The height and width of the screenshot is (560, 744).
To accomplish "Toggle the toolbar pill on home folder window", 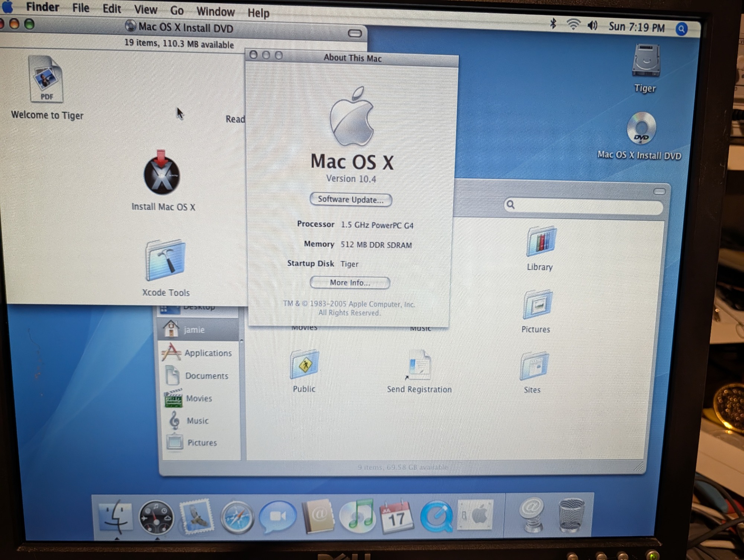I will tap(659, 192).
